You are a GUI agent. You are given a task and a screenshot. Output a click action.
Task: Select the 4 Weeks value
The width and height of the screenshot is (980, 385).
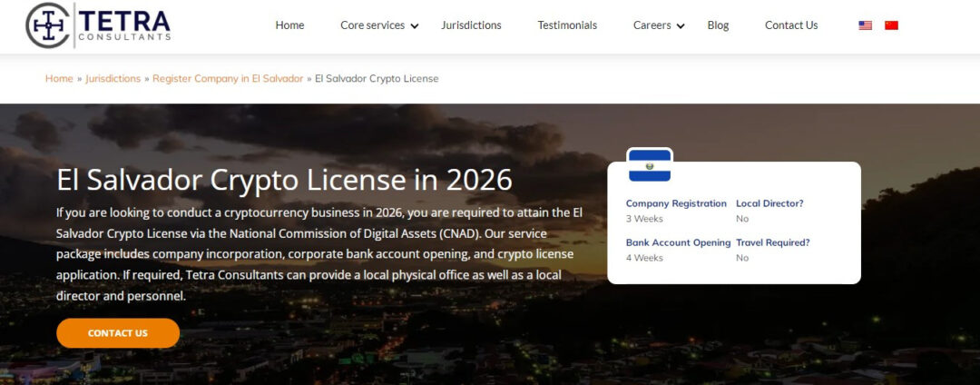pos(644,258)
